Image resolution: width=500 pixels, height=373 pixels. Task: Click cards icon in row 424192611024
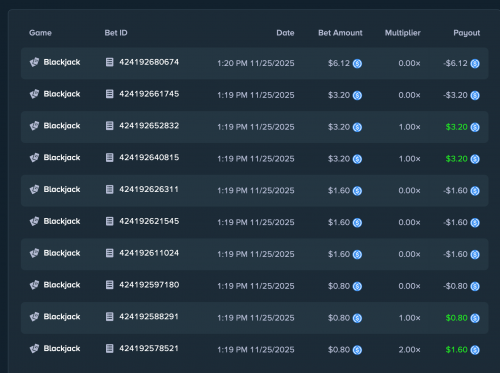pyautogui.click(x=34, y=253)
